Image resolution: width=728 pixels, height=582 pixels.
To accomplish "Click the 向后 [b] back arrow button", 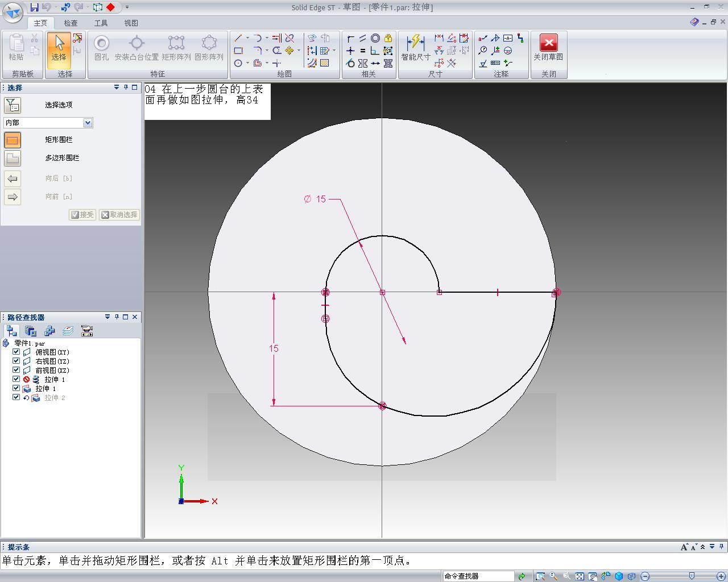I will pyautogui.click(x=13, y=178).
